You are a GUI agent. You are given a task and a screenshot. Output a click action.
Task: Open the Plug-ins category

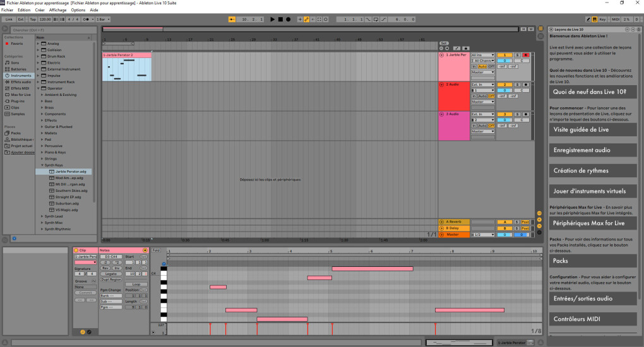click(x=18, y=101)
